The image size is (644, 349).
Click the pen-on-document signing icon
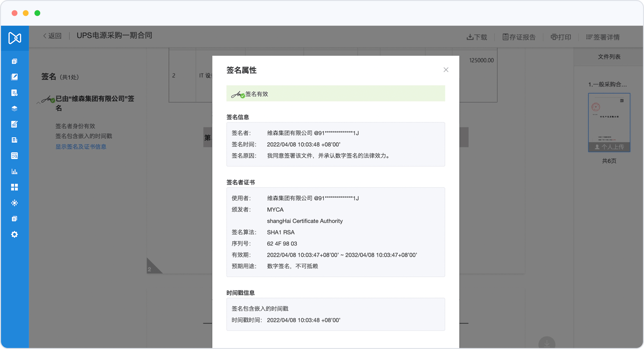click(14, 124)
